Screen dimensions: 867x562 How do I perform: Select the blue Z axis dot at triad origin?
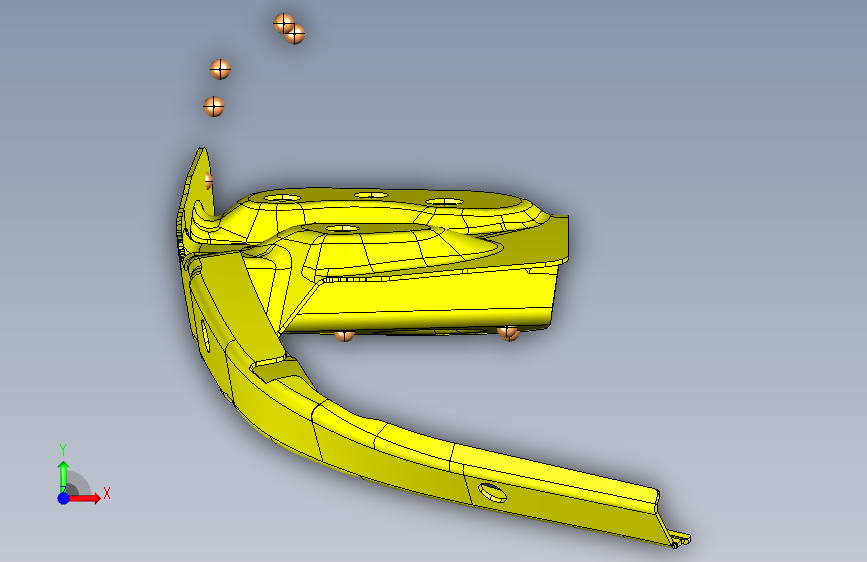pyautogui.click(x=64, y=498)
